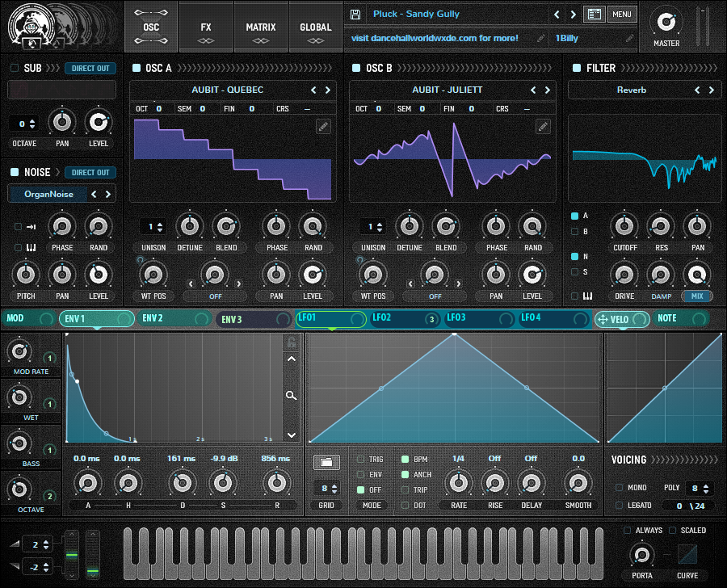Enable LFO BPM sync checkbox
The height and width of the screenshot is (588, 727).
[x=406, y=460]
